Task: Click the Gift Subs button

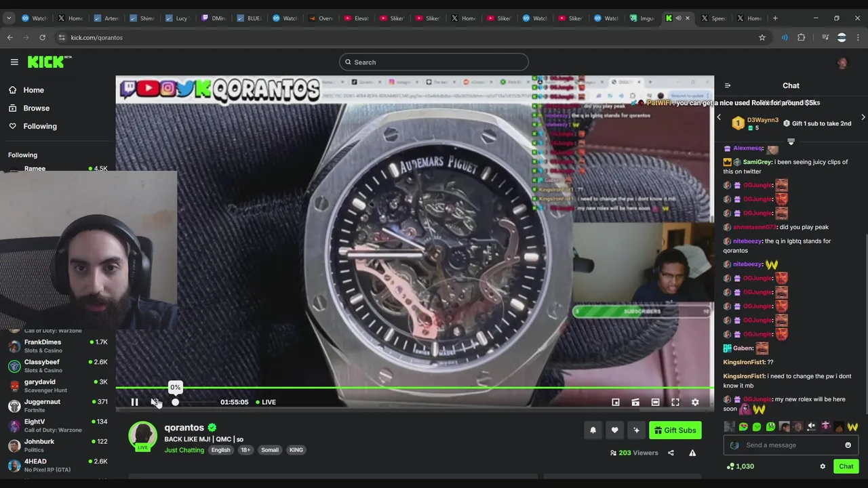Action: (675, 430)
